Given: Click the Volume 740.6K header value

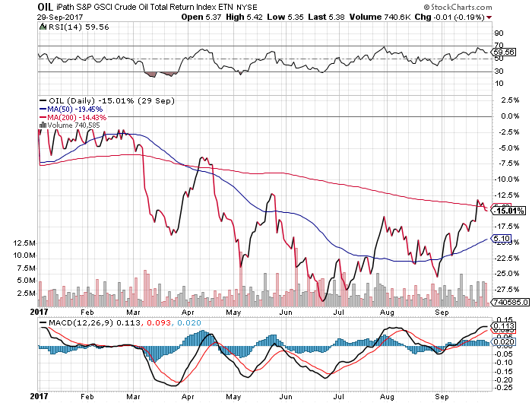Looking at the screenshot, I should click(x=380, y=17).
